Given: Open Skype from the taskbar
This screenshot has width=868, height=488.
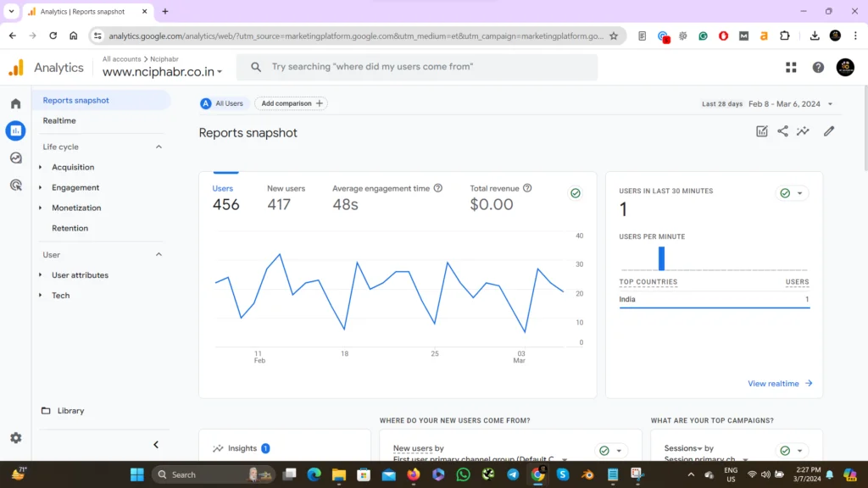Looking at the screenshot, I should tap(563, 474).
